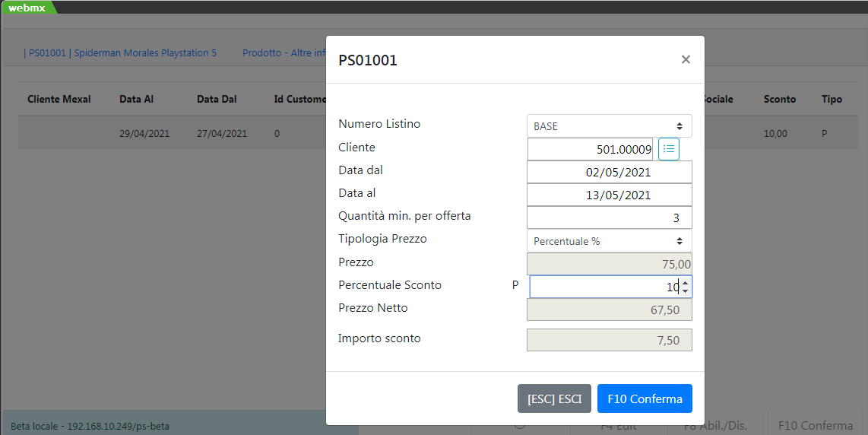Select the table row dated 29/04/2021
This screenshot has width=868, height=435.
144,134
